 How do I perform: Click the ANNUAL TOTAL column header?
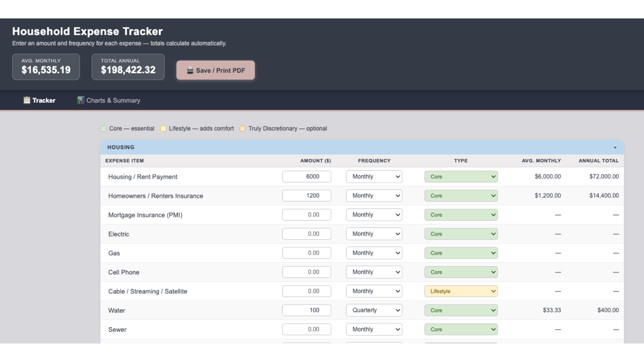(x=599, y=161)
